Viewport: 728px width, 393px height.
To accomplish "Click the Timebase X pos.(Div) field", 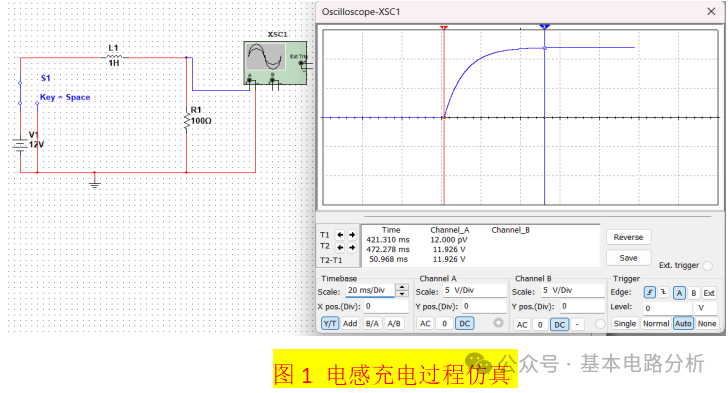I will pyautogui.click(x=385, y=307).
